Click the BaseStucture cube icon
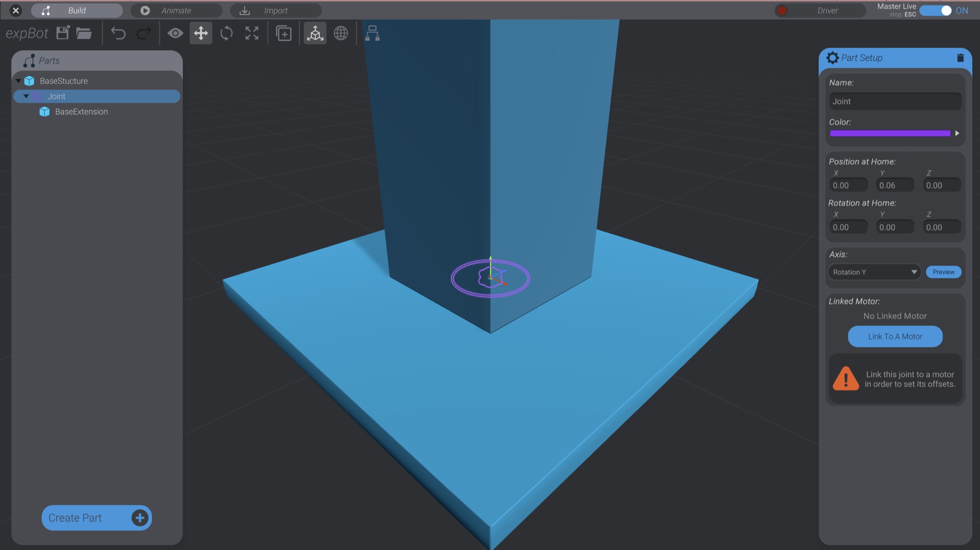Viewport: 980px width, 550px height. click(29, 81)
